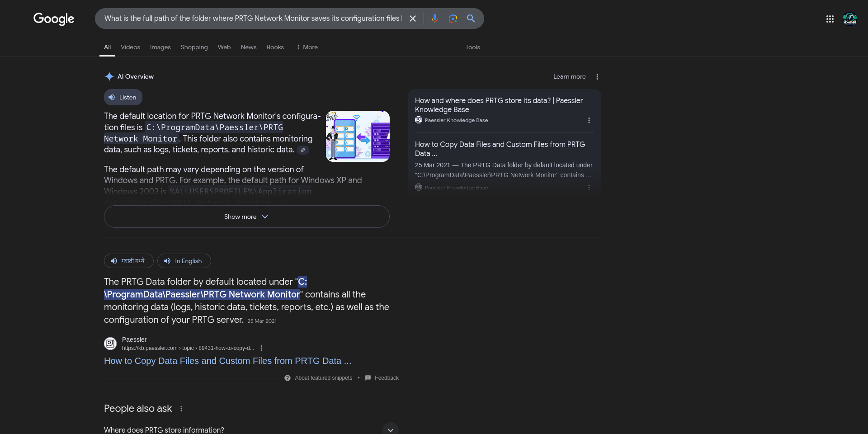The width and height of the screenshot is (868, 434).
Task: Switch to the Videos tab
Action: [130, 47]
